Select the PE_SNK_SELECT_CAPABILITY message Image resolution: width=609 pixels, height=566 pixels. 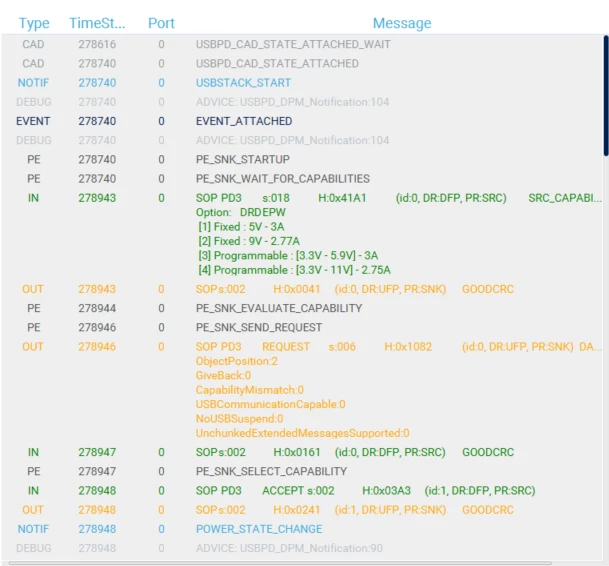[x=271, y=471]
